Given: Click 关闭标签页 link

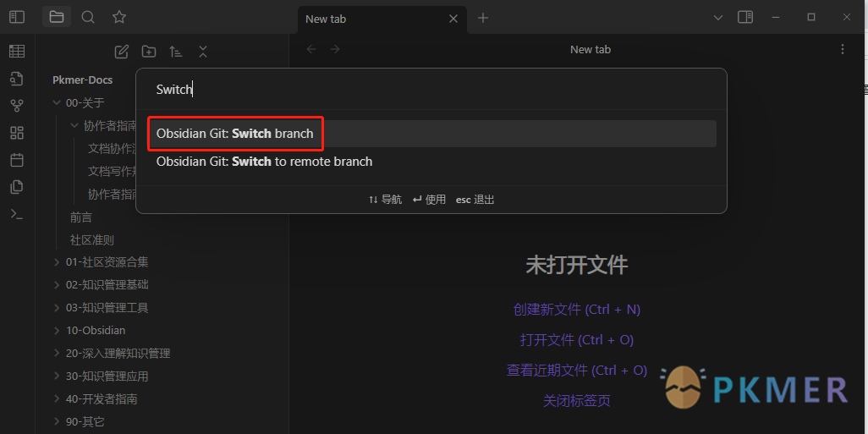Looking at the screenshot, I should click(x=577, y=400).
